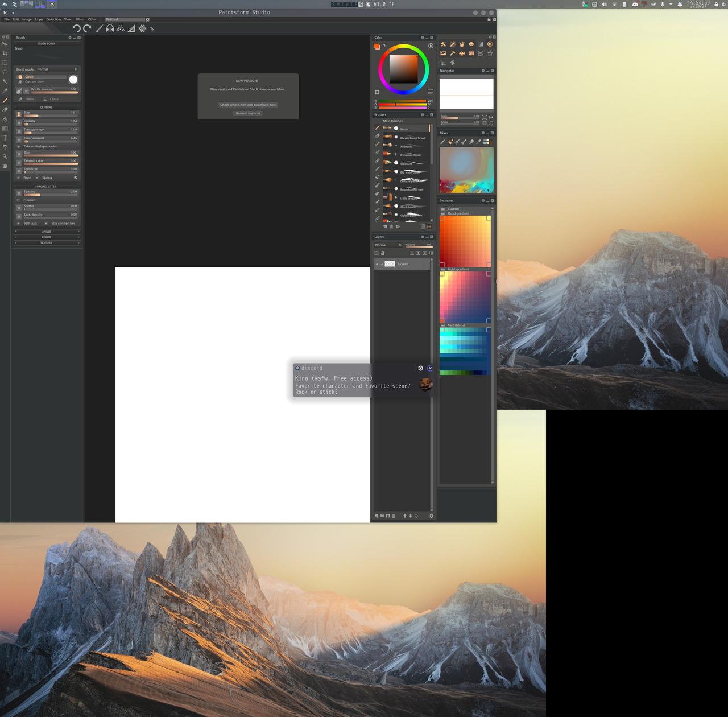Click the Undo arrow in top toolbar
This screenshot has width=728, height=717.
[76, 28]
